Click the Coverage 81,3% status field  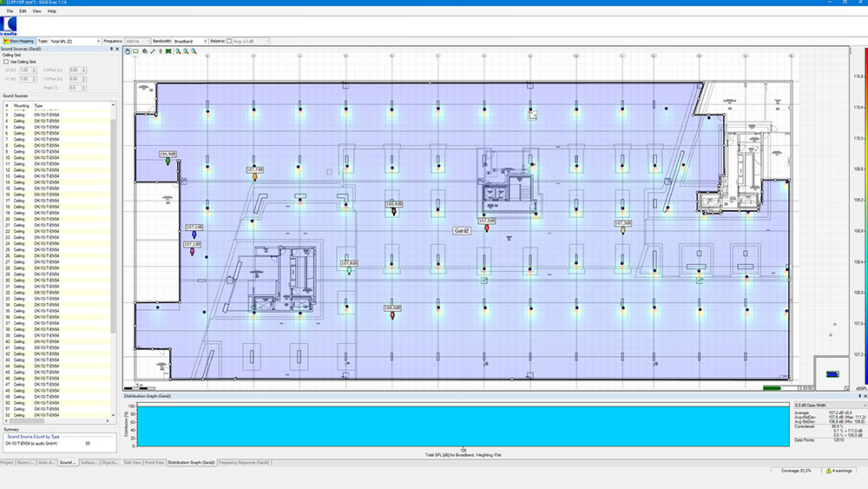(x=796, y=471)
